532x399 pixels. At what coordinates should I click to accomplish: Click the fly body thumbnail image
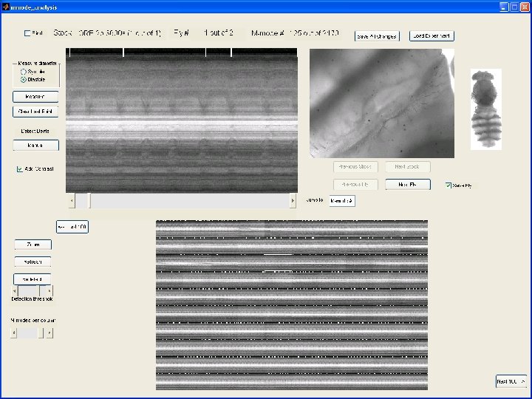tap(485, 109)
